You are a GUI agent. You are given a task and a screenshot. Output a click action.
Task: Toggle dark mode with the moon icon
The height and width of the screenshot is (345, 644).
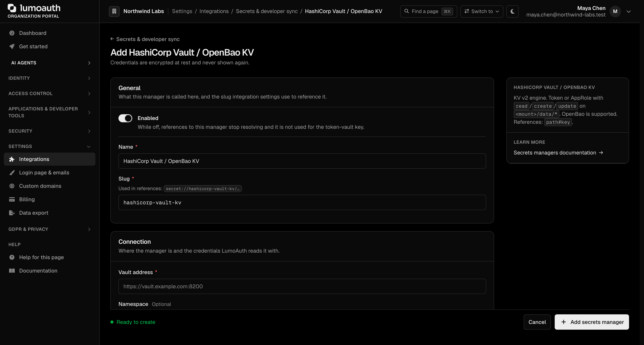pos(512,11)
